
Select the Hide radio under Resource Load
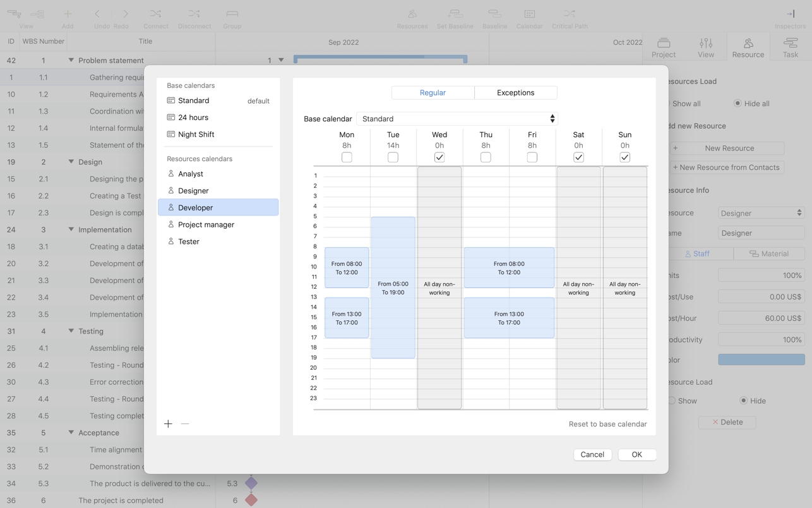coord(744,401)
